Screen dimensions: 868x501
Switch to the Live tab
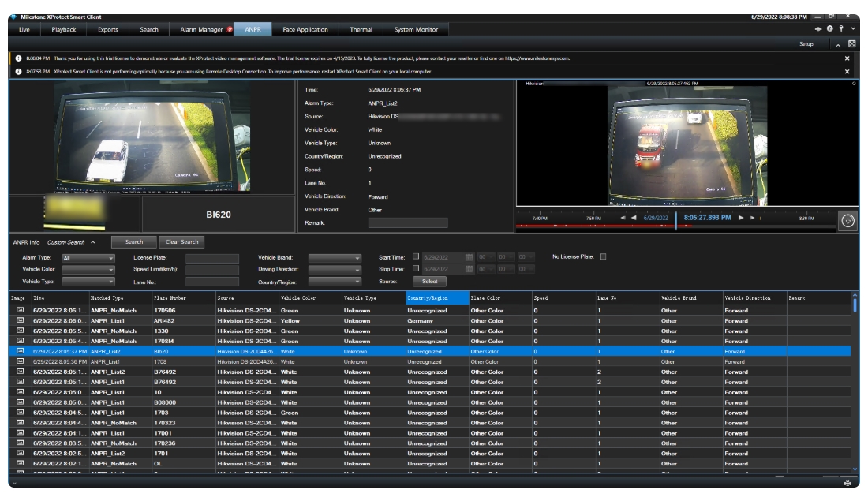(x=24, y=29)
